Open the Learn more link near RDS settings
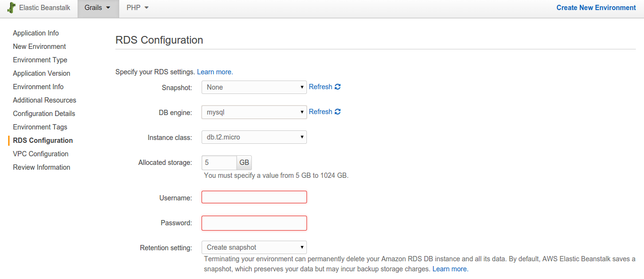The width and height of the screenshot is (644, 279). point(215,72)
